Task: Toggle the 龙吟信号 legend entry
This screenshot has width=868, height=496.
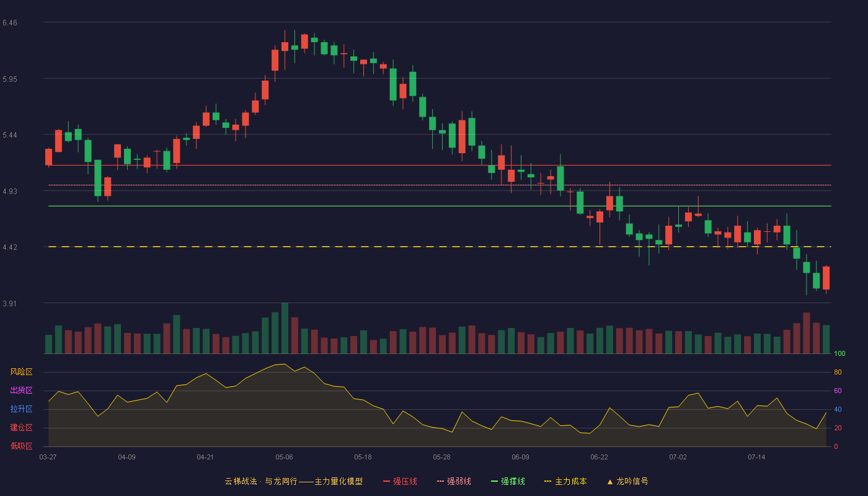Action: [627, 481]
